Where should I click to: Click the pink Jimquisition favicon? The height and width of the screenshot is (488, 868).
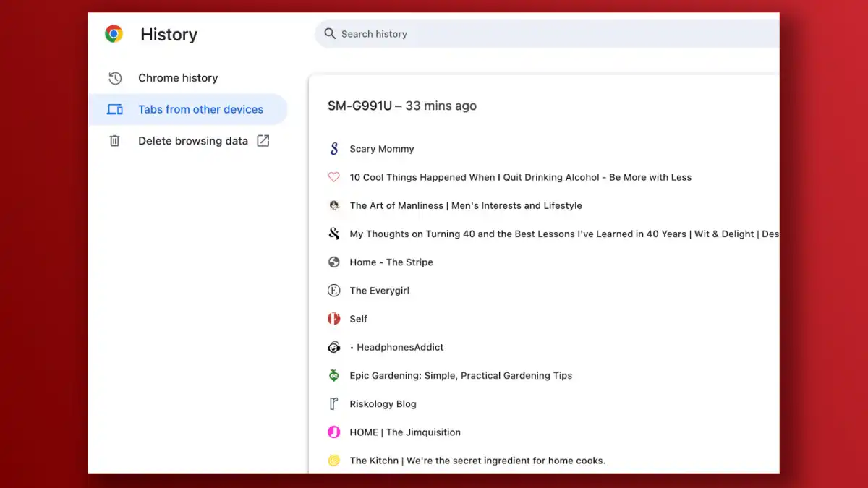click(x=333, y=432)
